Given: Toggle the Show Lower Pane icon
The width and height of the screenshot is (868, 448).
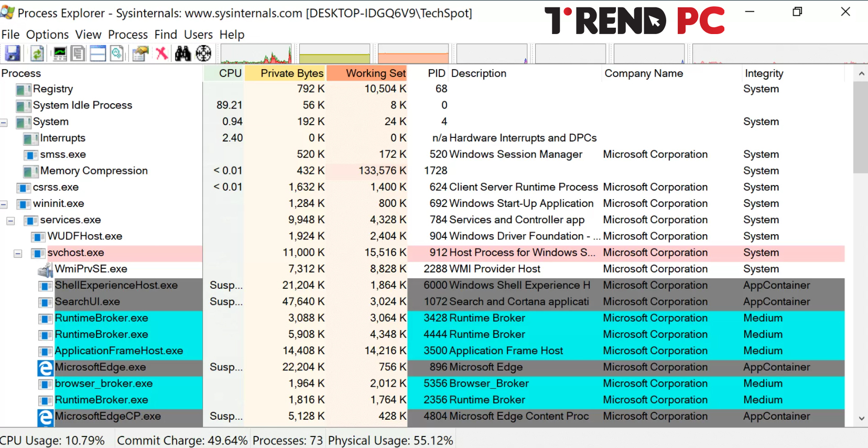Looking at the screenshot, I should point(97,53).
